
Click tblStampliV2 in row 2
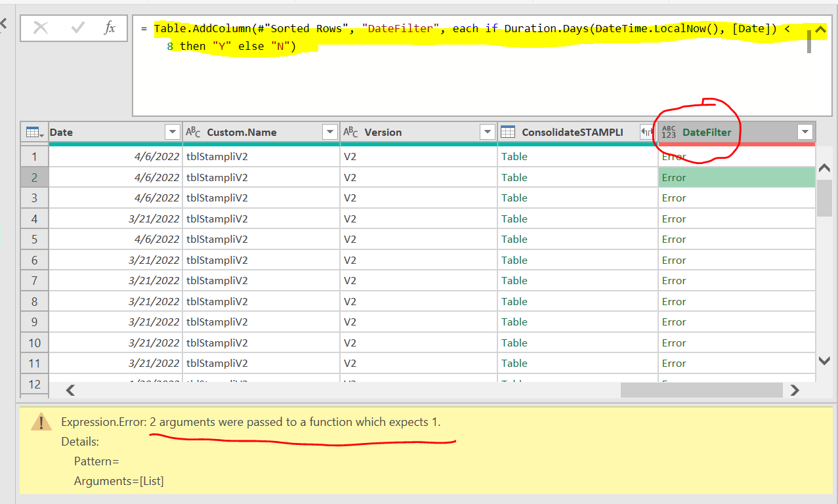217,177
